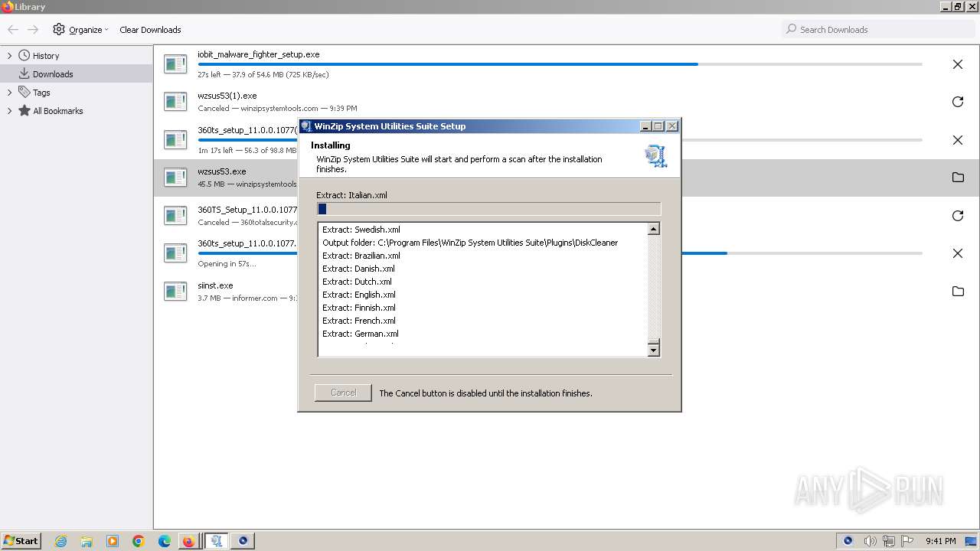Expand the History tree node
980x551 pixels.
[9, 56]
